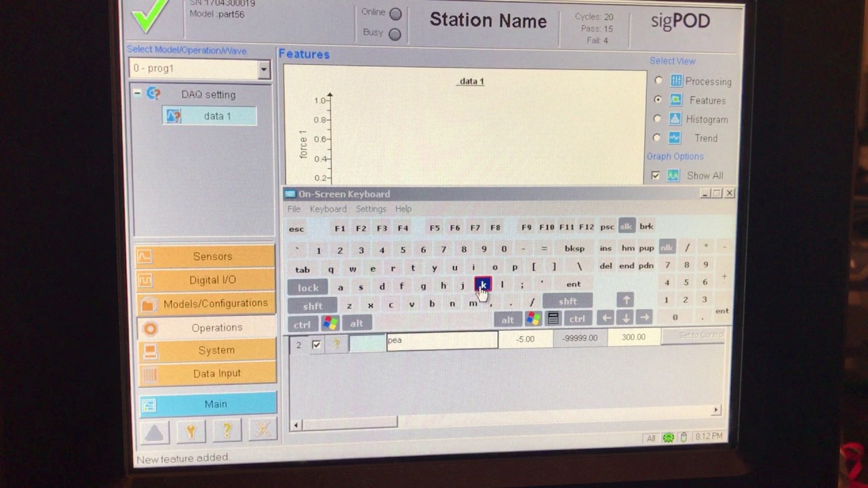The image size is (868, 488).
Task: Click the left Windows logo key
Action: pos(330,323)
